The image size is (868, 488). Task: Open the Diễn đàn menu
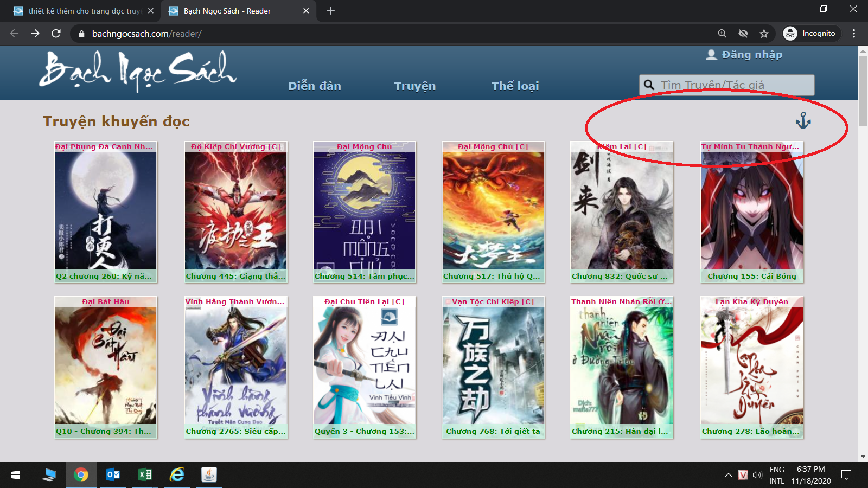coord(315,86)
